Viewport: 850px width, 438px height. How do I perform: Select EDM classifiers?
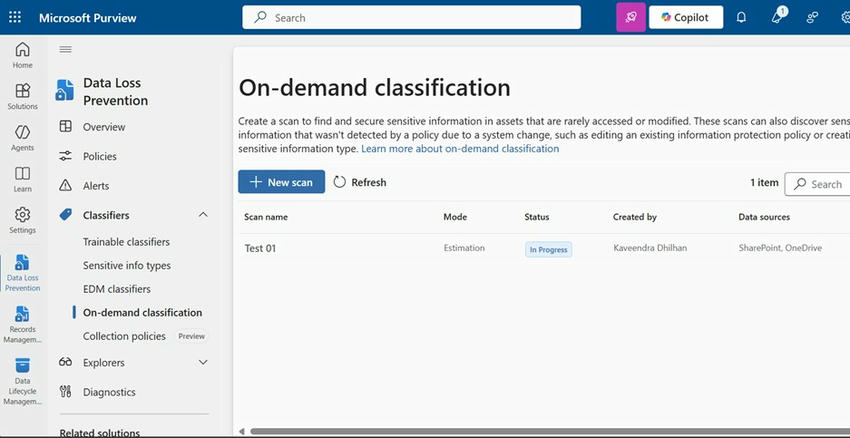pos(117,289)
